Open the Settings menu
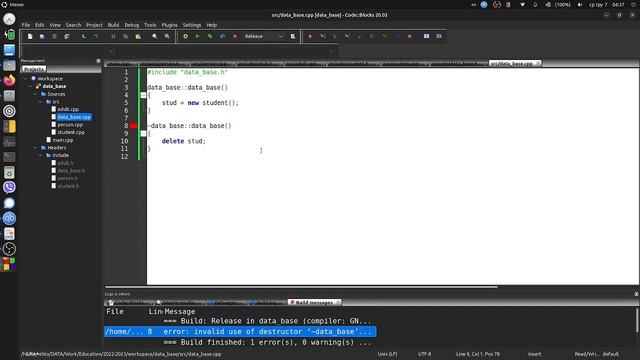This screenshot has width=640, height=360. [191, 25]
